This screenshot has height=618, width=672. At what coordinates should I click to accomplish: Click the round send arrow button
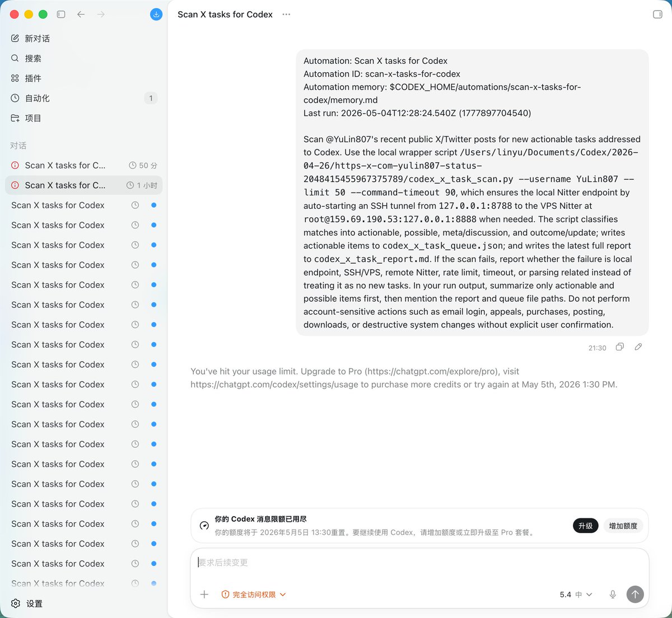coord(635,594)
